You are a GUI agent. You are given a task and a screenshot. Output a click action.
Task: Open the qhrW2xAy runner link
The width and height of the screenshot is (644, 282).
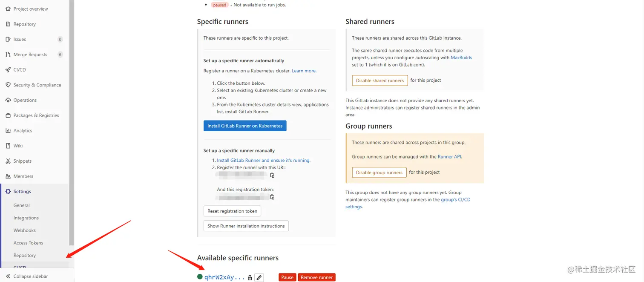click(x=225, y=277)
